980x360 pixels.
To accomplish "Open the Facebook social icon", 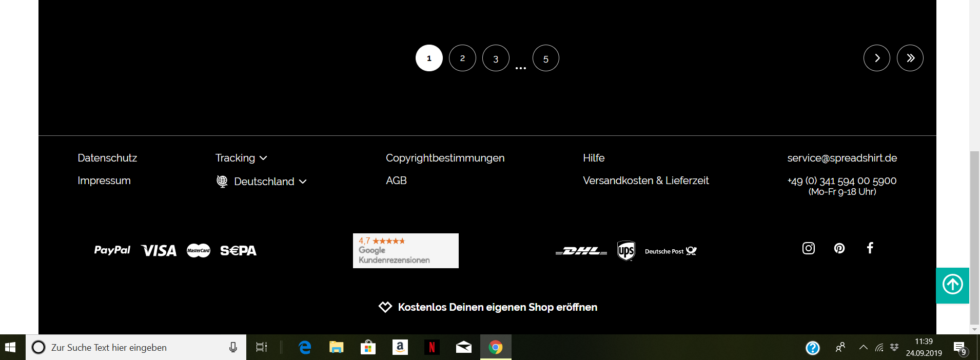I will pyautogui.click(x=870, y=248).
